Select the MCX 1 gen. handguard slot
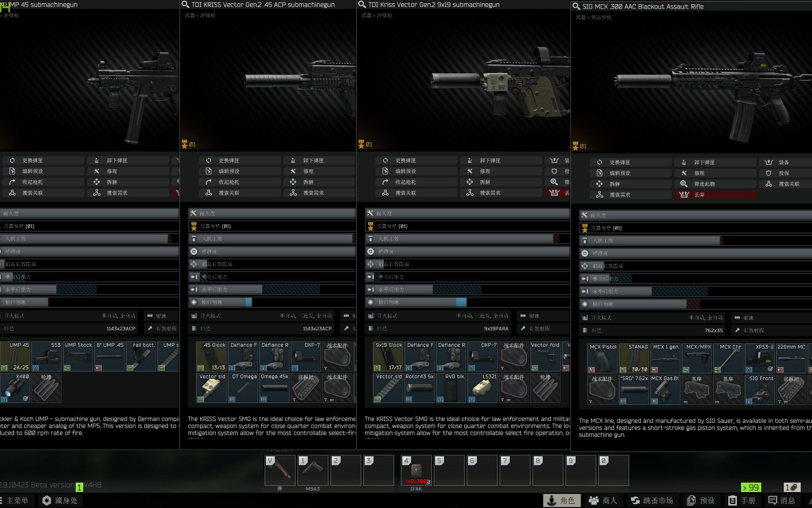 665,358
